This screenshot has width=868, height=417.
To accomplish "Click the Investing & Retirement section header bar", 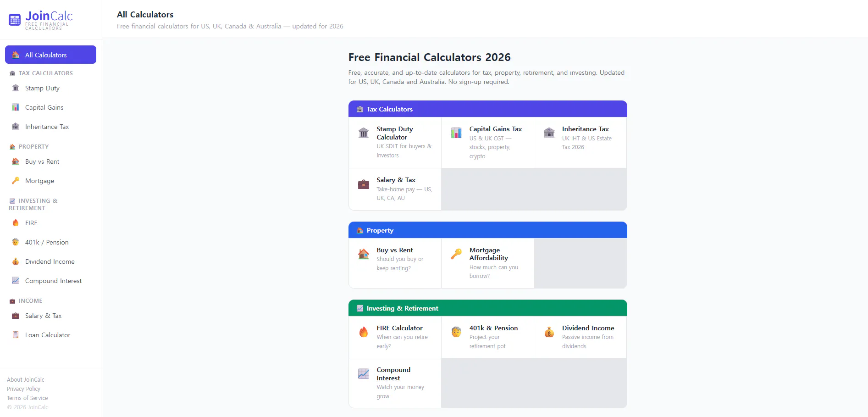I will pyautogui.click(x=488, y=308).
